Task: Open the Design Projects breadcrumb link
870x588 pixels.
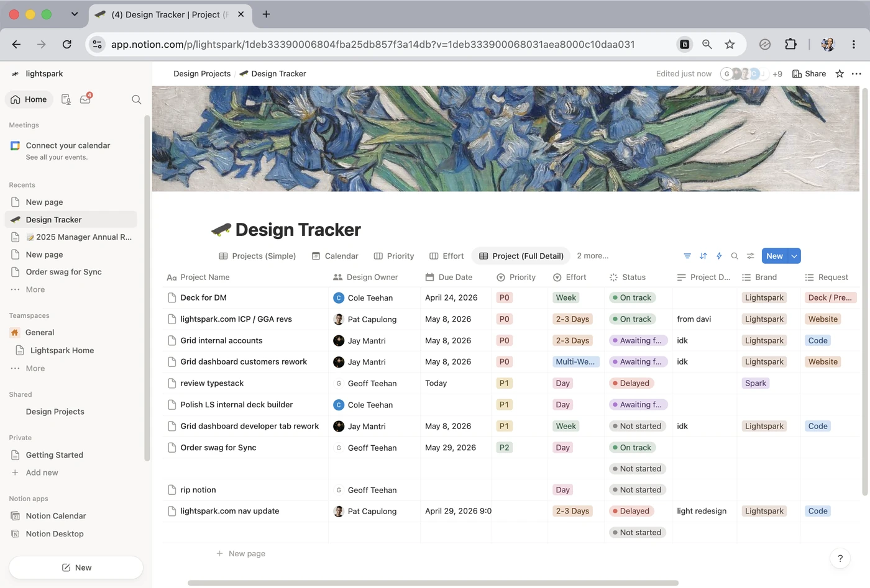Action: 202,73
